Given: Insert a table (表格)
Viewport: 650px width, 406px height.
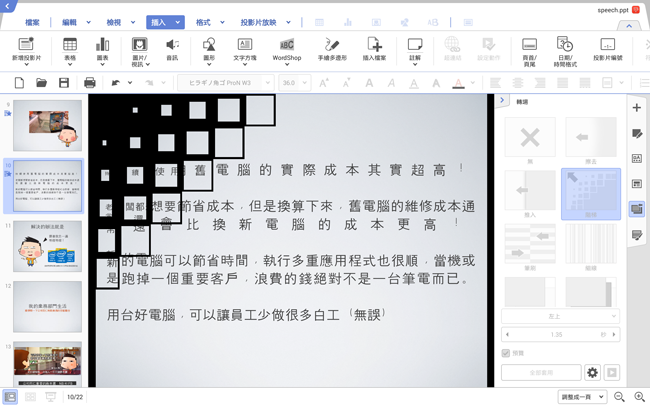Looking at the screenshot, I should 70,50.
